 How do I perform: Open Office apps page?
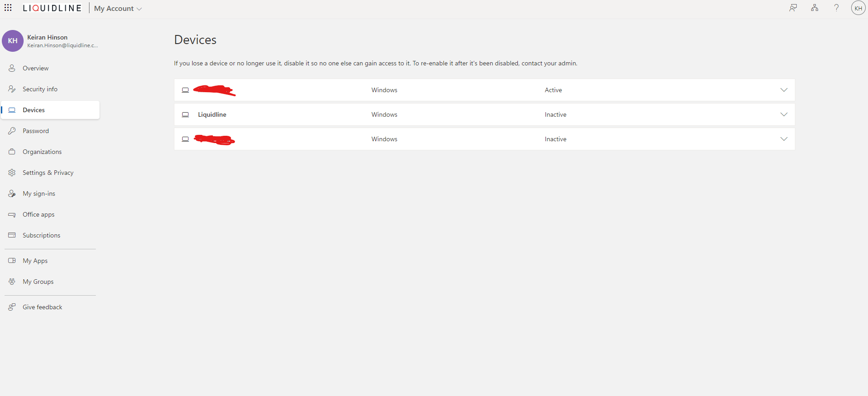click(50, 214)
